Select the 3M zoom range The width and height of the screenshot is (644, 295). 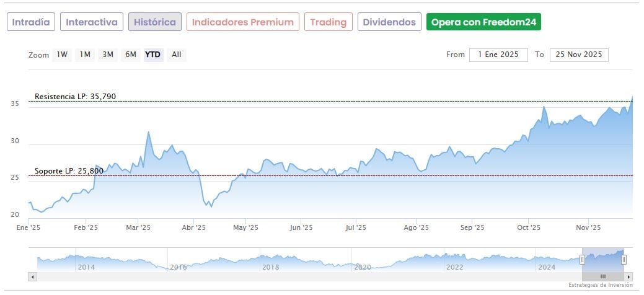click(x=108, y=55)
